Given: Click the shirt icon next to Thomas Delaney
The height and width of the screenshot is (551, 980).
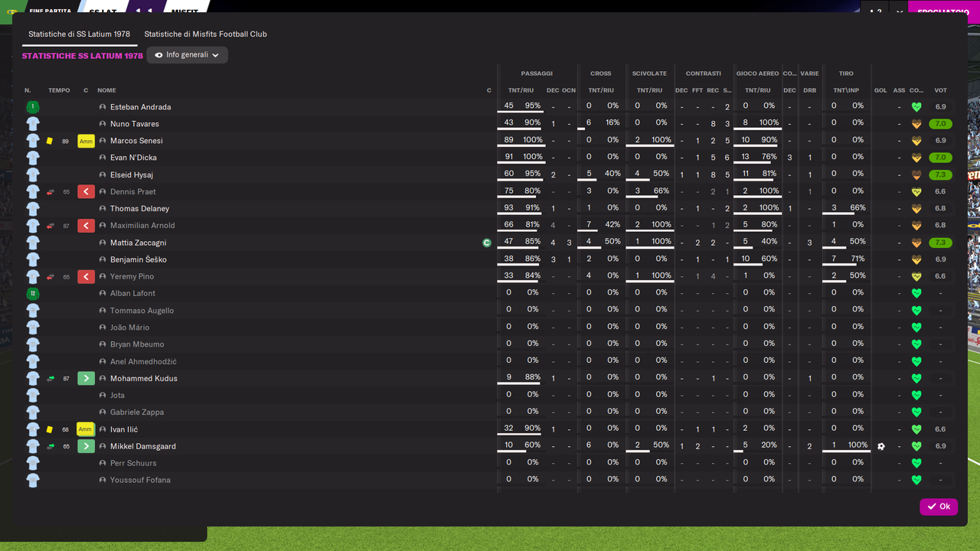Looking at the screenshot, I should point(32,208).
